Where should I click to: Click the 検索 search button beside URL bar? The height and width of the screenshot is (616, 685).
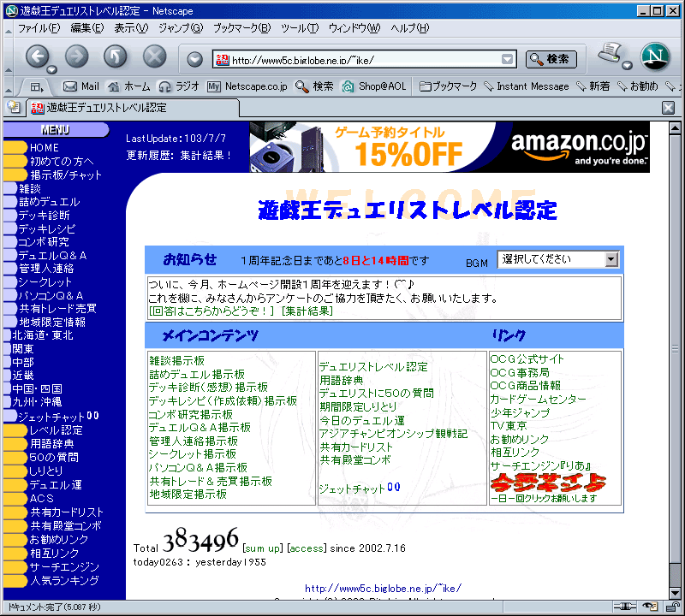click(551, 59)
